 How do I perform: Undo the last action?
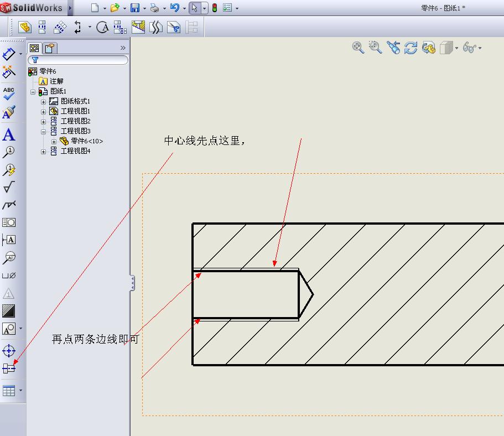tap(175, 8)
